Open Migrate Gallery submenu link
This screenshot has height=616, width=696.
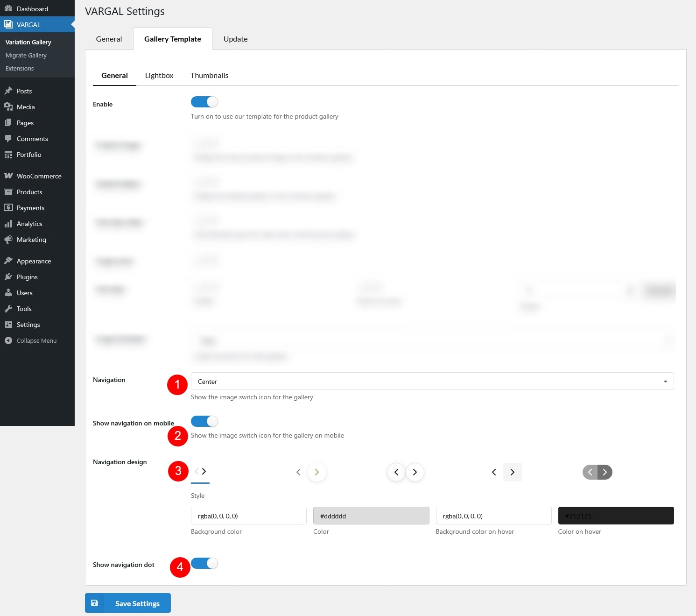pos(26,55)
